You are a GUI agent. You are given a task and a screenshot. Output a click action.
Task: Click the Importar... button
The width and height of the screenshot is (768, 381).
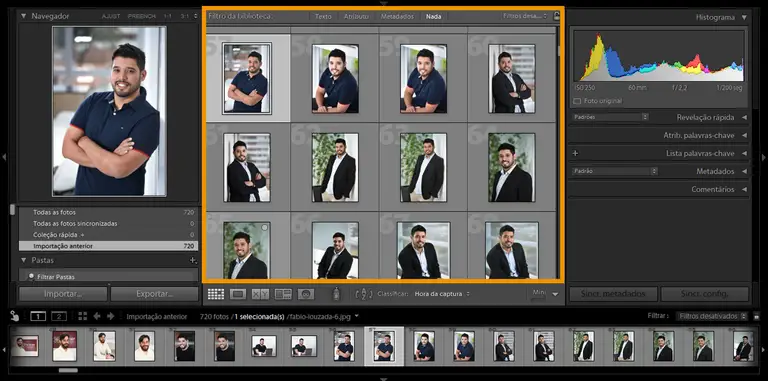[63, 294]
